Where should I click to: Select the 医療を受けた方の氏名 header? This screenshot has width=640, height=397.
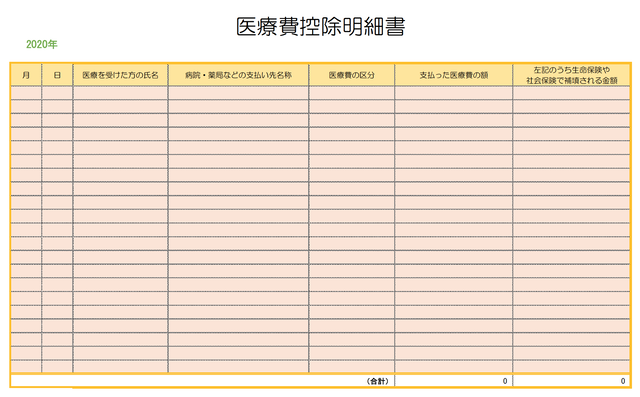pos(120,75)
